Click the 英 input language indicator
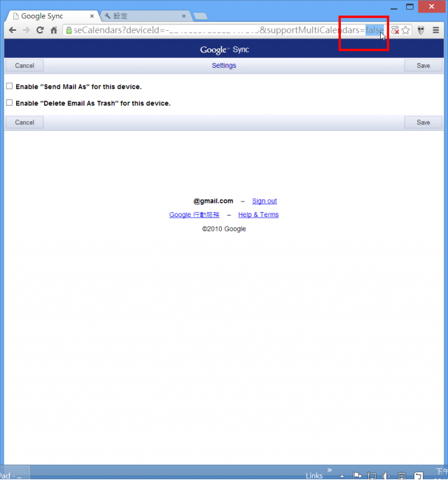Image resolution: width=448 pixels, height=480 pixels. click(x=402, y=475)
